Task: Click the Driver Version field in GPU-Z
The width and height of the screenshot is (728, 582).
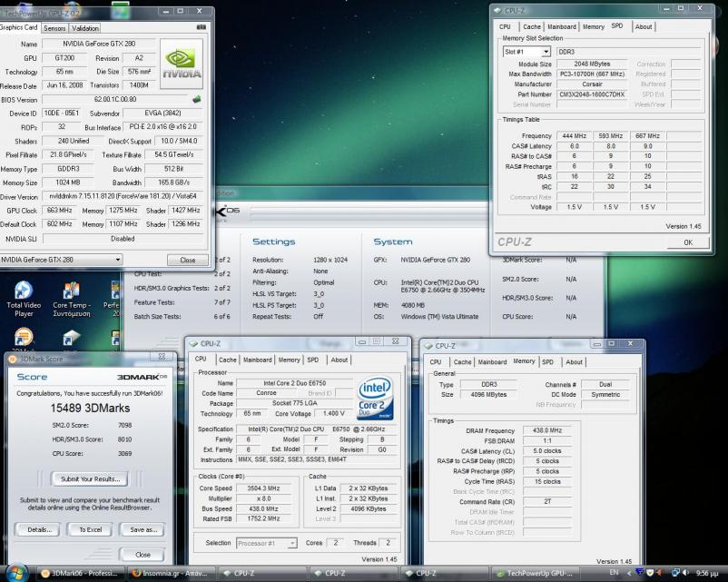Action: pyautogui.click(x=123, y=196)
